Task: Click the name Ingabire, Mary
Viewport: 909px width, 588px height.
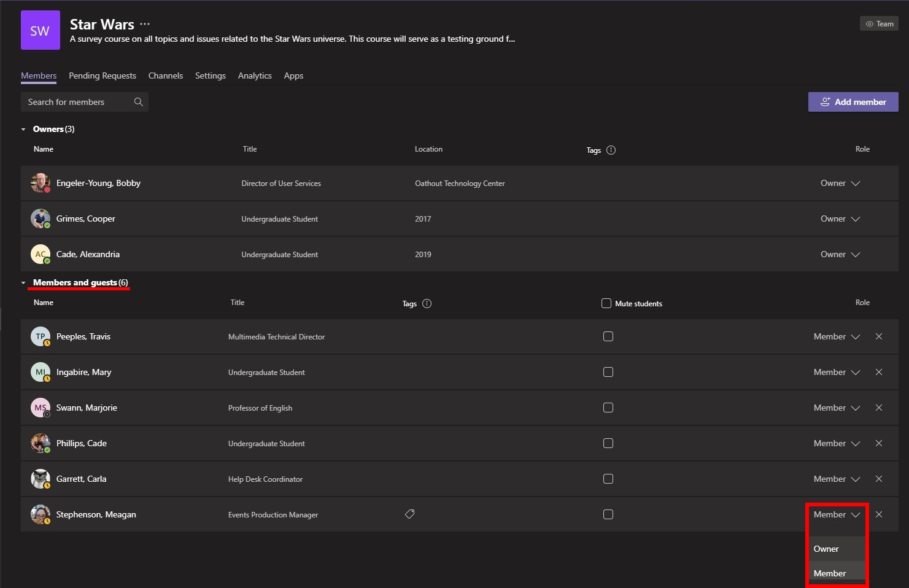Action: pyautogui.click(x=84, y=372)
